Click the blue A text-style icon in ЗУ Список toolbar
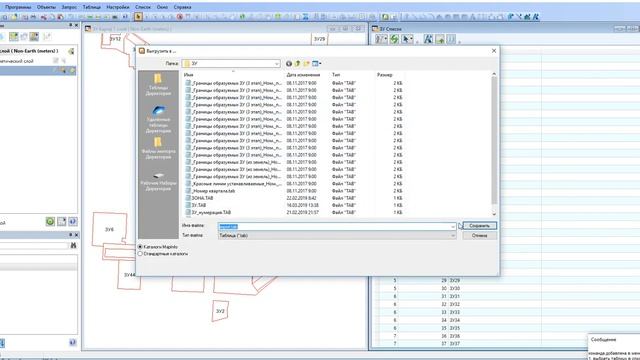The width and height of the screenshot is (640, 360). click(428, 39)
